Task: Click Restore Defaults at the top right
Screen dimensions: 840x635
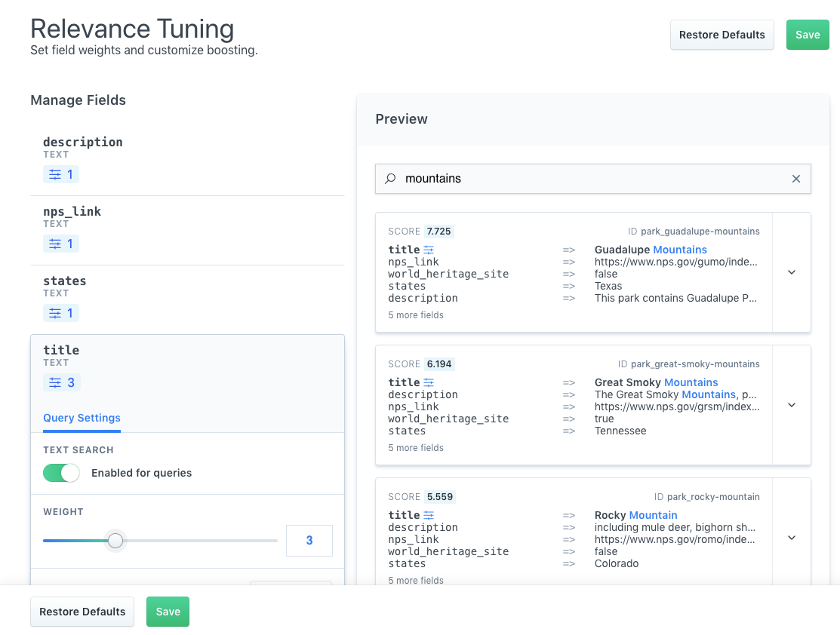Action: point(722,35)
